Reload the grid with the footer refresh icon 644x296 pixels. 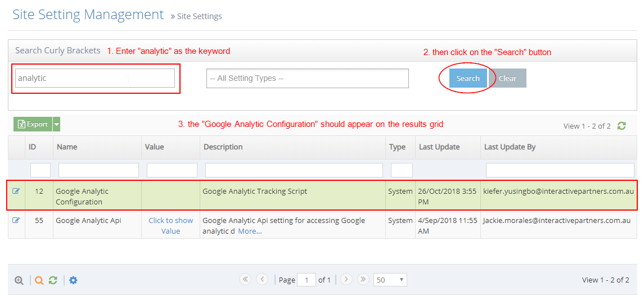tap(52, 280)
